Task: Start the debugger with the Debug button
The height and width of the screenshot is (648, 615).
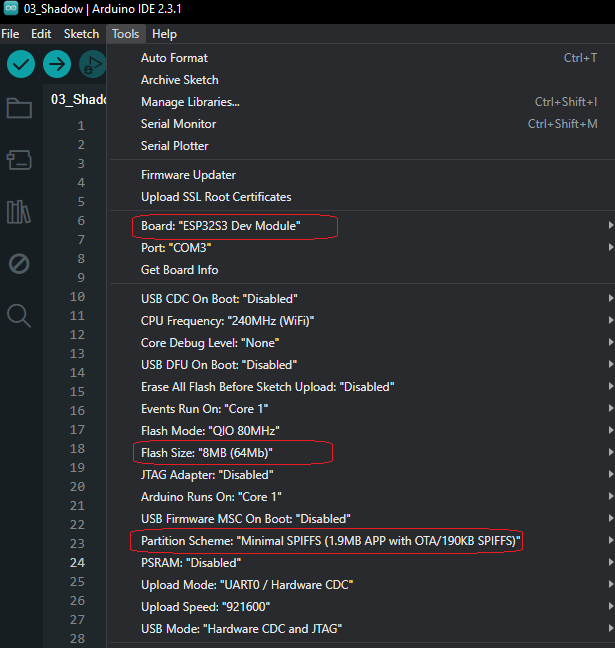Action: [93, 64]
